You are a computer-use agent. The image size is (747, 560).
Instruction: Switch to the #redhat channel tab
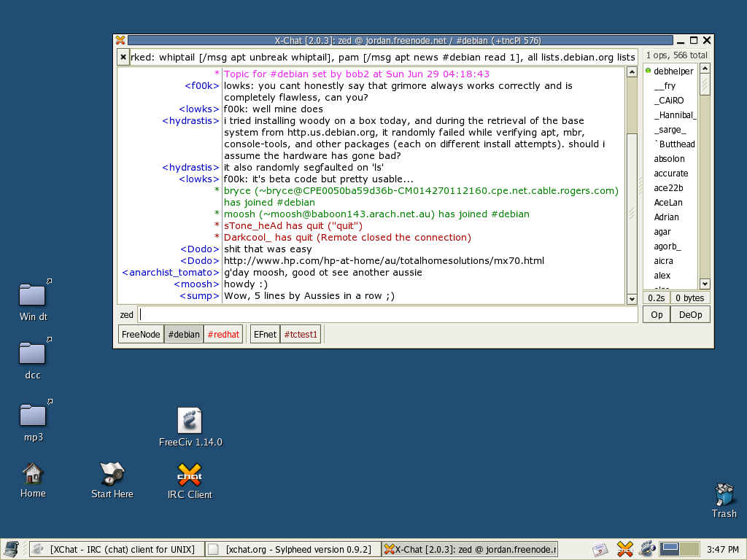[x=223, y=335]
